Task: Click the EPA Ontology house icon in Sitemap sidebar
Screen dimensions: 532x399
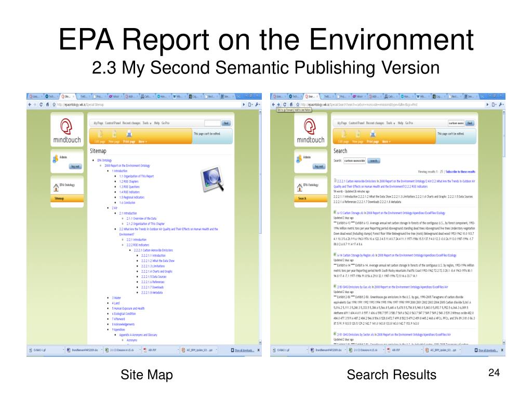Action: 56,187
